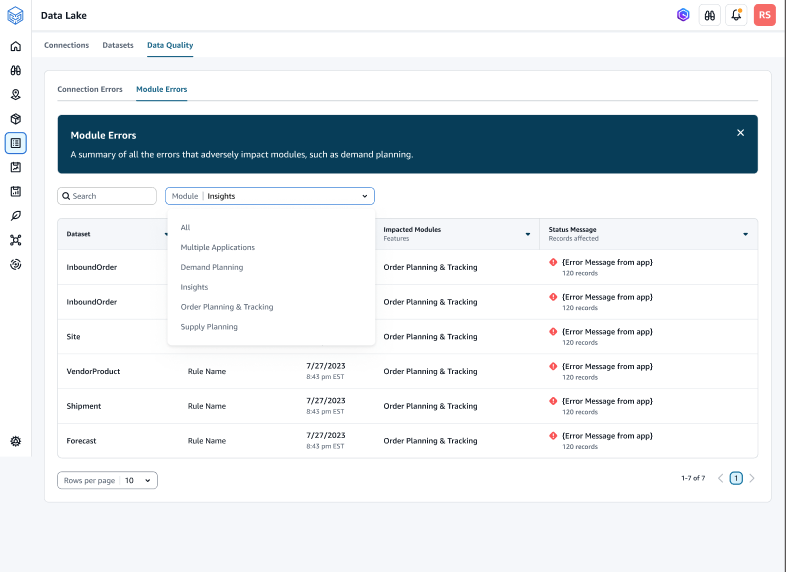Click the binoculars icon in left sidebar

point(15,71)
